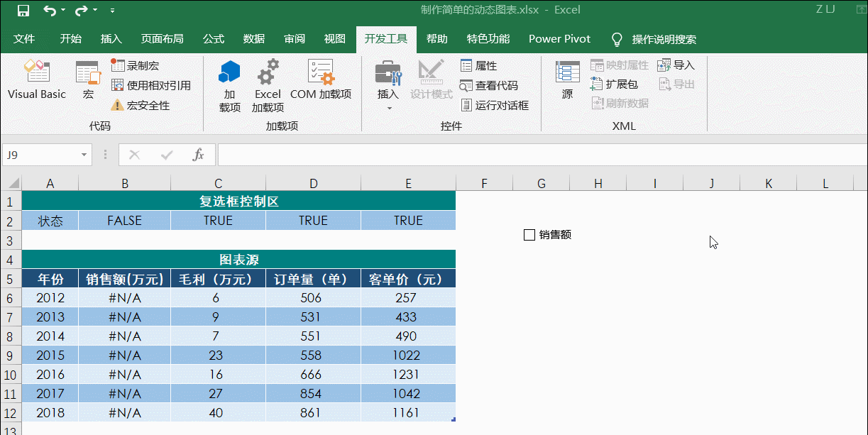Toggle Design Mode (设计模式)

(x=431, y=80)
